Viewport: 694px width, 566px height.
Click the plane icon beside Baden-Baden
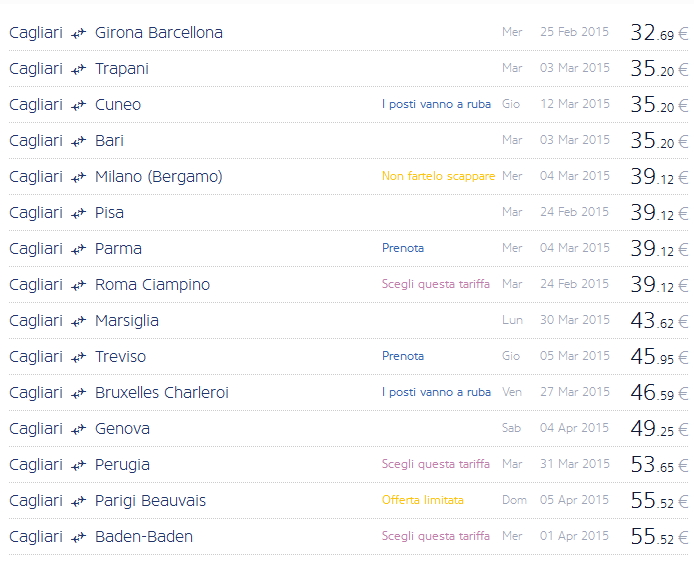coord(79,537)
